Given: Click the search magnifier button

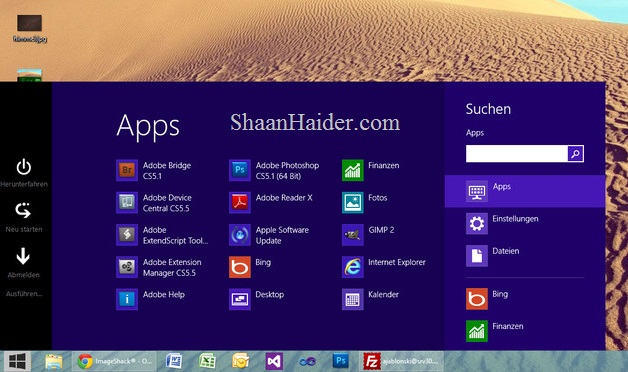Looking at the screenshot, I should point(576,154).
